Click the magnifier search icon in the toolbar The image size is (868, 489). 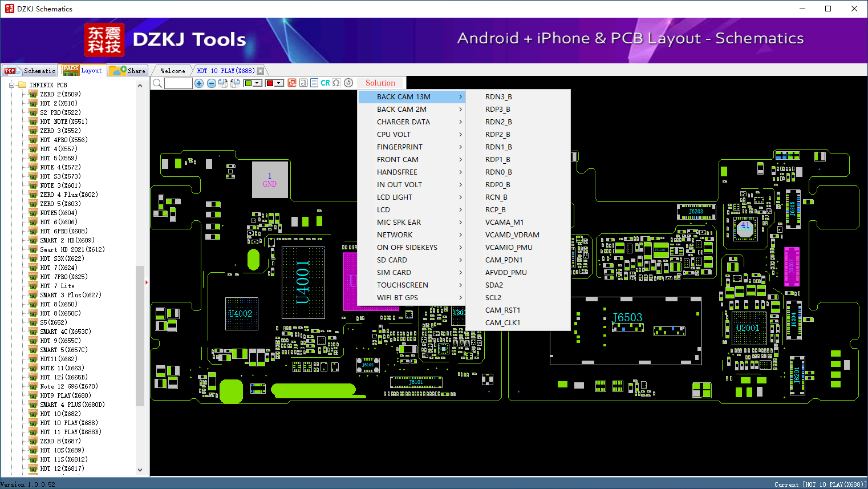click(x=157, y=83)
